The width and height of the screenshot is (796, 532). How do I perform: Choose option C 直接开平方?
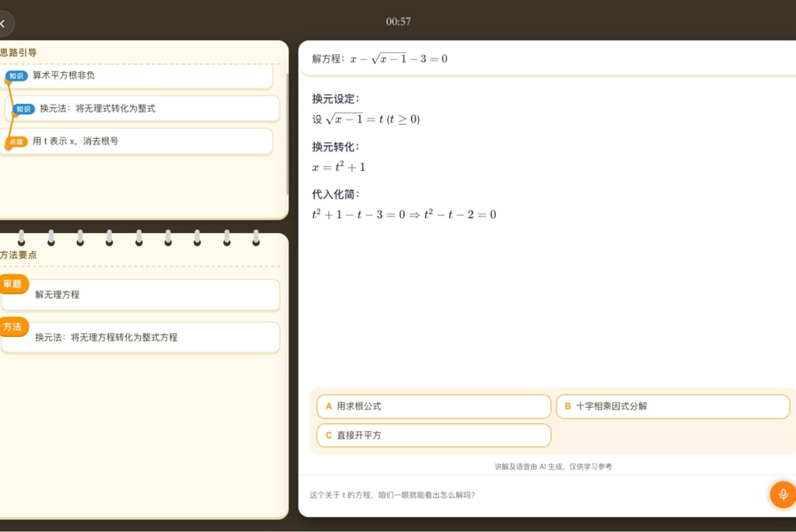pos(434,435)
